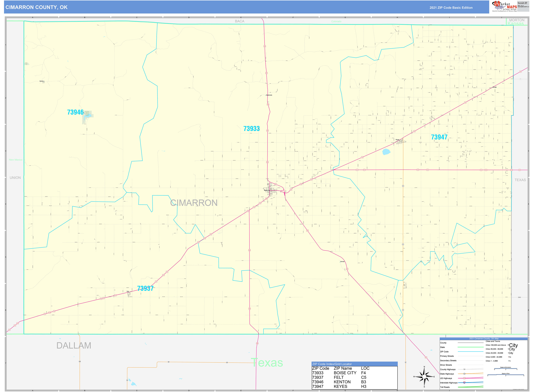Click the Interstate Highways shield in the legend
533x392 pixels.
[464, 383]
